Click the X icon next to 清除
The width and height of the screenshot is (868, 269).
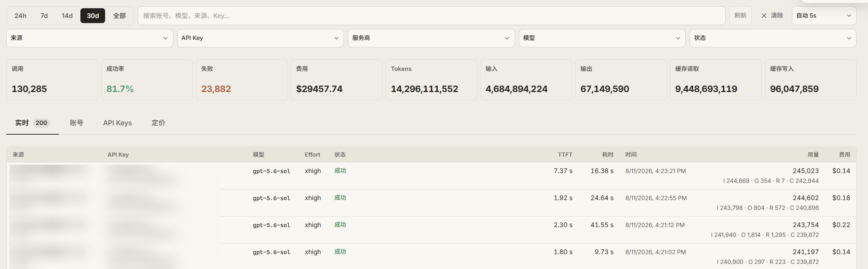coord(764,16)
